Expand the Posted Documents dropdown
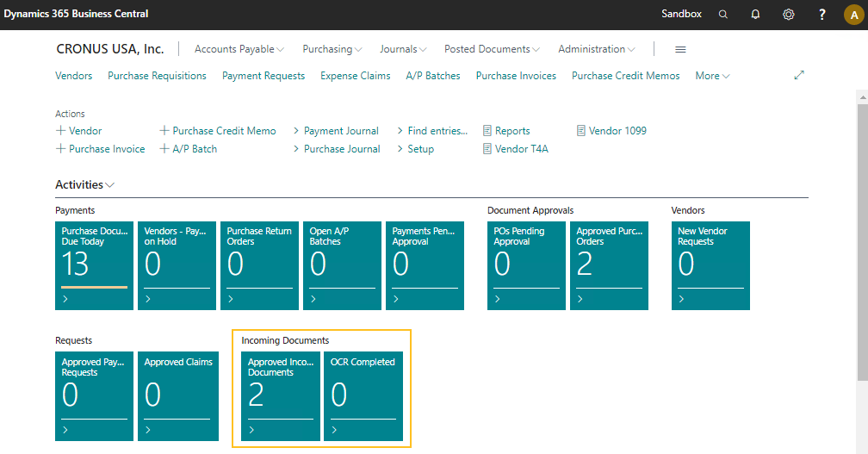Image resolution: width=868 pixels, height=454 pixels. (492, 49)
